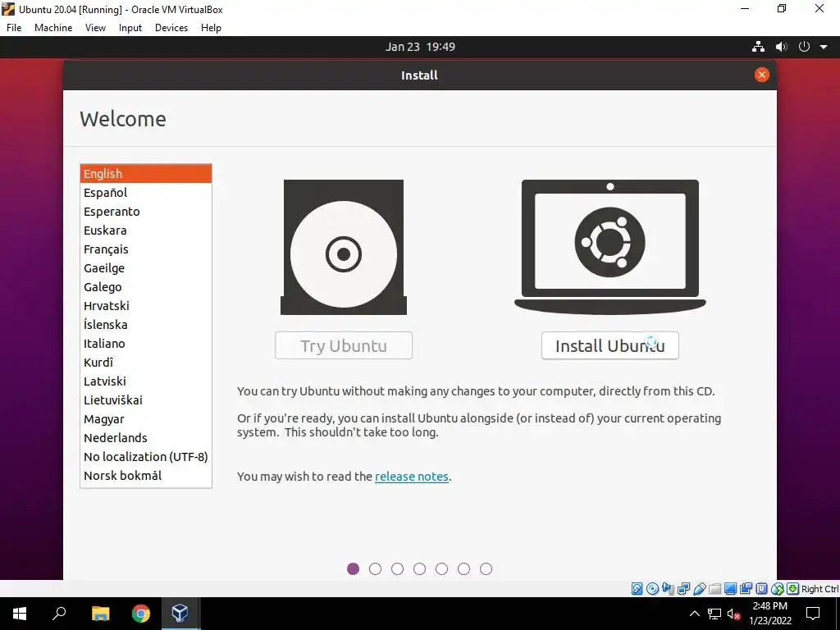Click Windows tray network icon
840x630 pixels.
(714, 614)
